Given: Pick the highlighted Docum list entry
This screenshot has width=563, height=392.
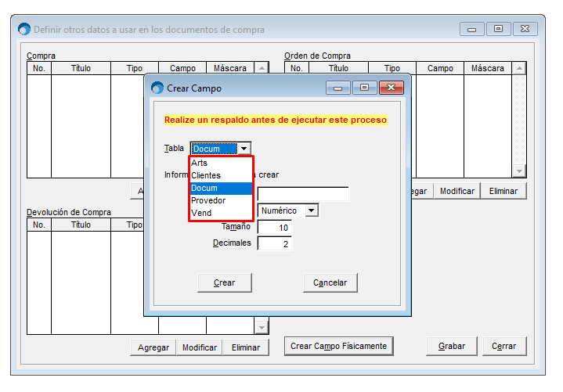Looking at the screenshot, I should (x=221, y=188).
